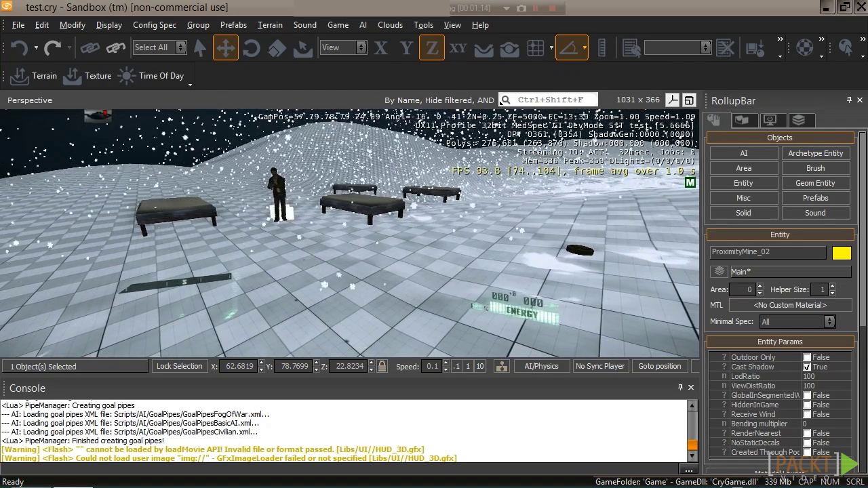The image size is (868, 488).
Task: Click the Undo arrow icon
Action: 18,48
